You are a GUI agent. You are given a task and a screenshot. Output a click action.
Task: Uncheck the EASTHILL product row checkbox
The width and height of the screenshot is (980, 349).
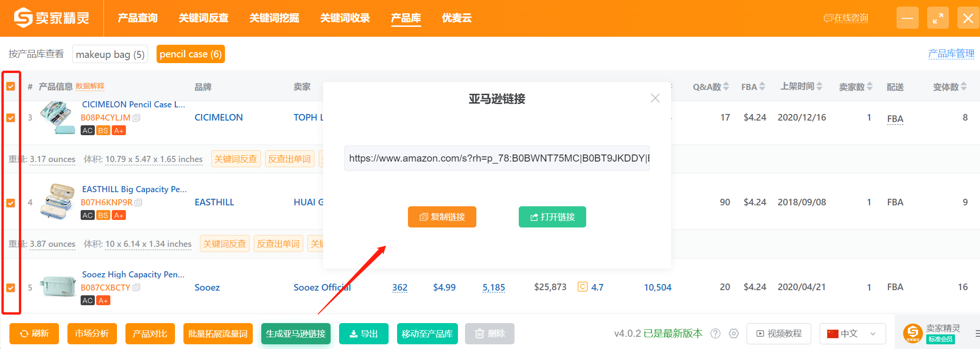(11, 203)
